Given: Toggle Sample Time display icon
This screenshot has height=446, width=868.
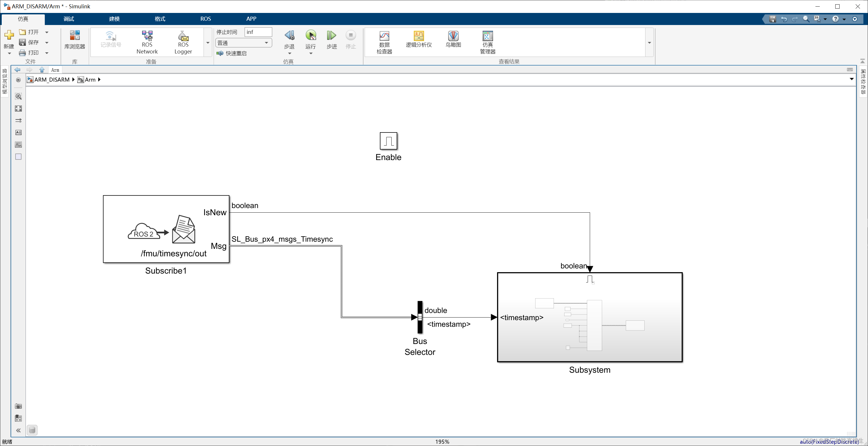Looking at the screenshot, I should click(x=19, y=121).
